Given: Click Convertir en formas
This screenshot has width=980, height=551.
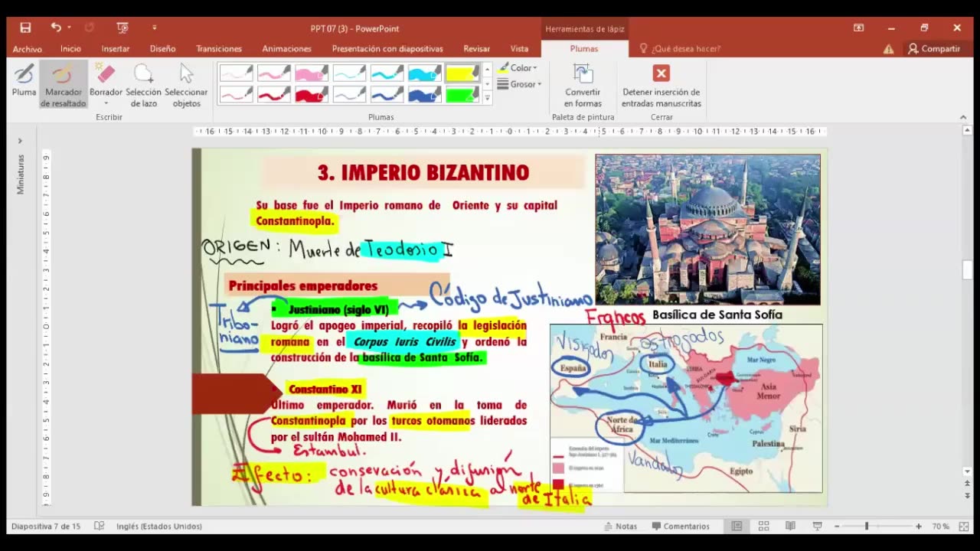Looking at the screenshot, I should pyautogui.click(x=583, y=85).
